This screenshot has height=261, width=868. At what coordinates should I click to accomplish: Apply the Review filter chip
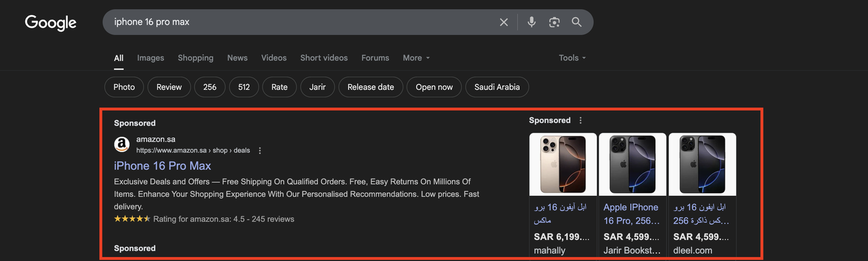coord(169,87)
